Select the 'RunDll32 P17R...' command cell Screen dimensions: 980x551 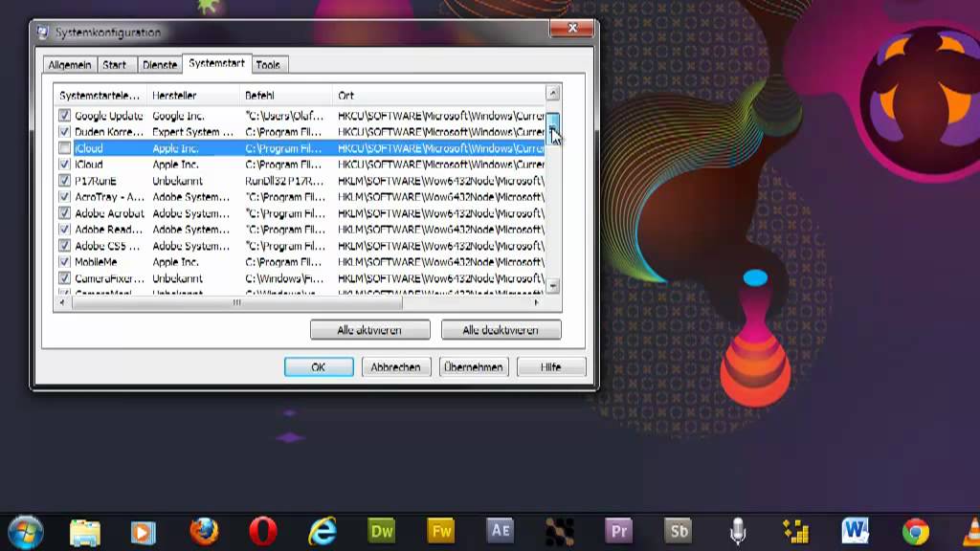pos(284,181)
